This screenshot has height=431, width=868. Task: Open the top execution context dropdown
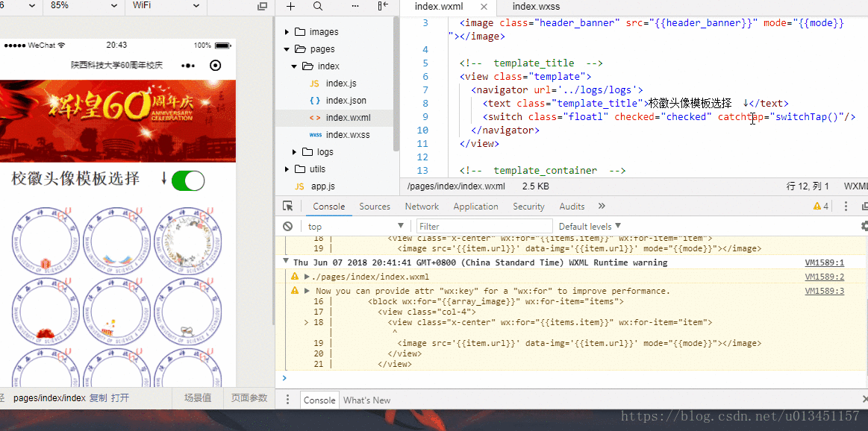(x=356, y=226)
